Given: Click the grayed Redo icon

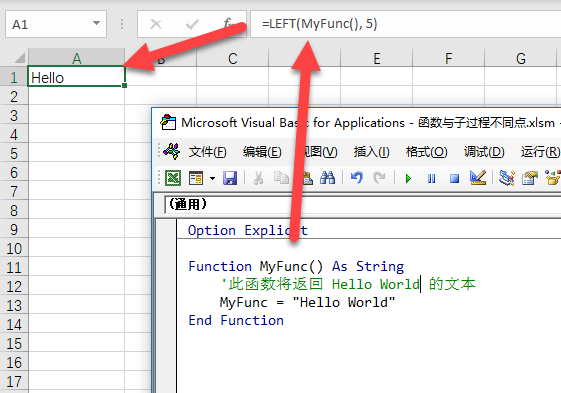Looking at the screenshot, I should [379, 178].
